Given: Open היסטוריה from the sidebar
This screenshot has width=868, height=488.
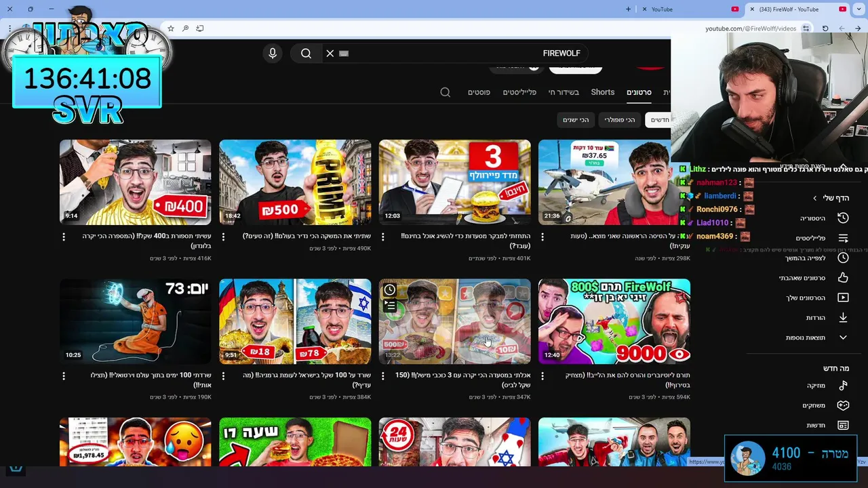Looking at the screenshot, I should click(824, 218).
